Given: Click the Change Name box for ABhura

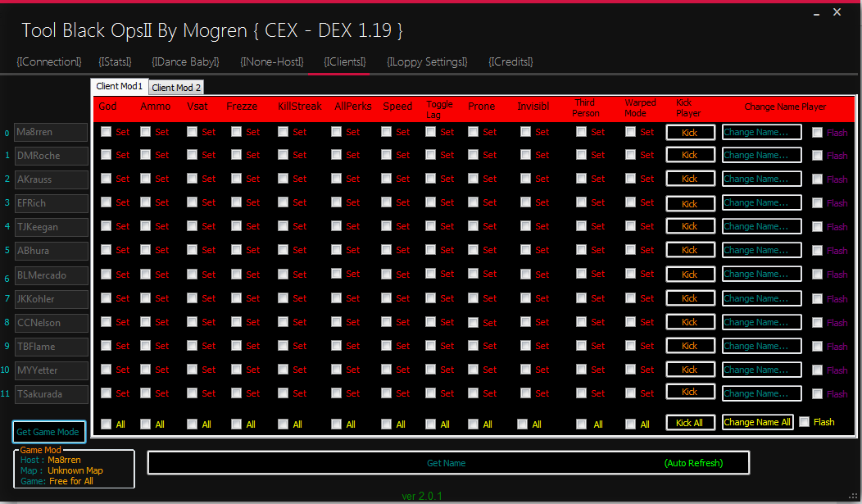Looking at the screenshot, I should tap(761, 250).
